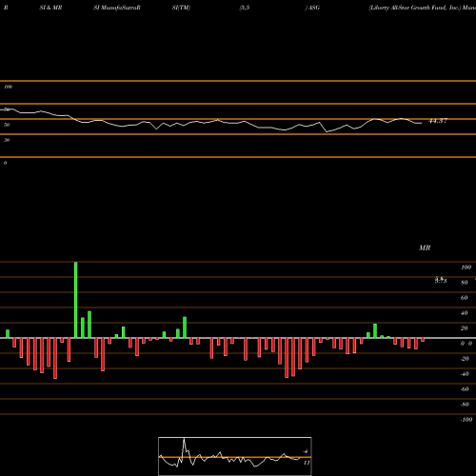Click the 'SI(TM)' header label

pyautogui.click(x=181, y=8)
